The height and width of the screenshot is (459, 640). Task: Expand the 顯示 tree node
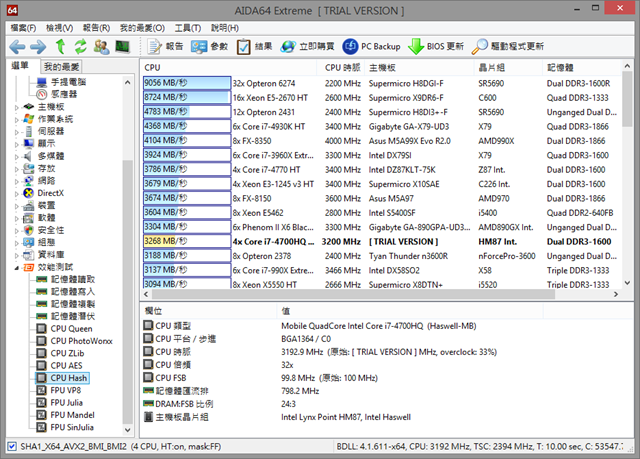17,144
